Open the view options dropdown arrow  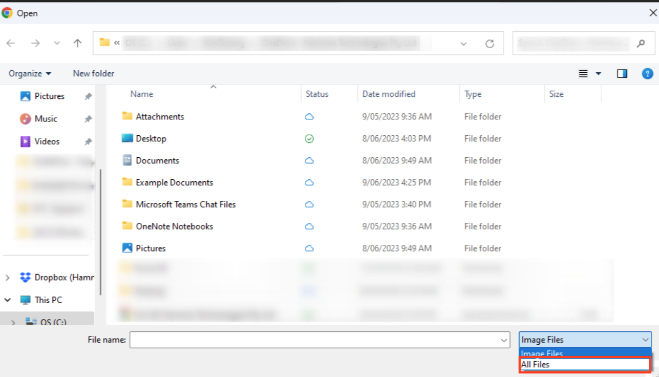tap(598, 74)
